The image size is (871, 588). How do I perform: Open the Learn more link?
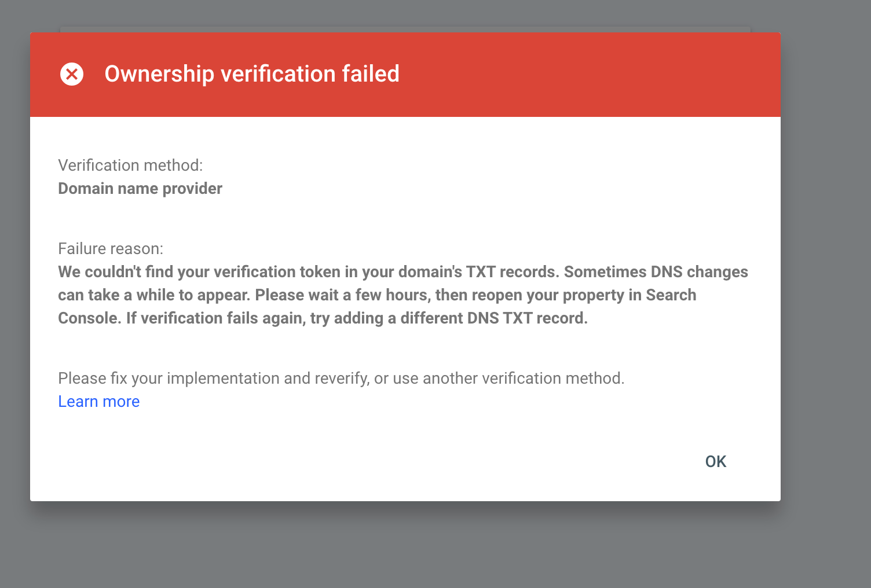[99, 402]
